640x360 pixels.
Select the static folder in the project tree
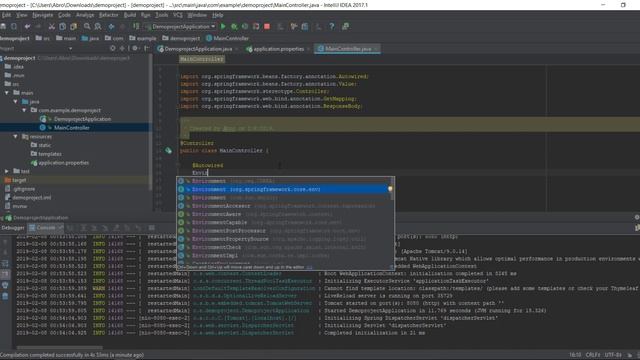(44, 145)
